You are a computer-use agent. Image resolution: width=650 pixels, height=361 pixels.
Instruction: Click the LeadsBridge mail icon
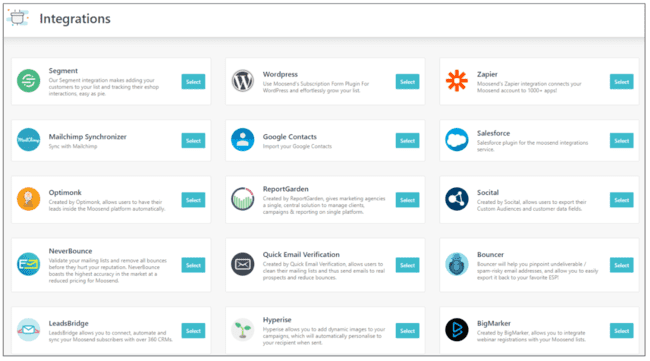click(29, 330)
